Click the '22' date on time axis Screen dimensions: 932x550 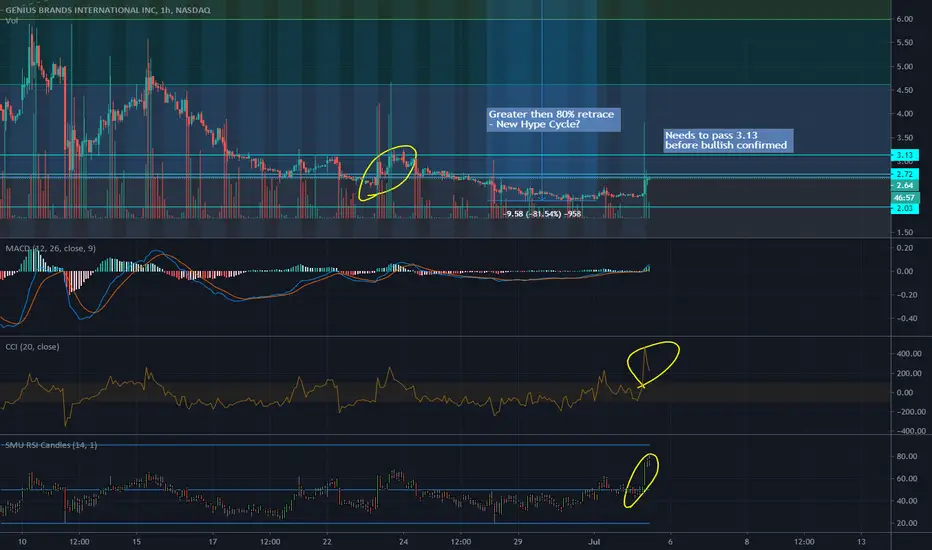pyautogui.click(x=327, y=542)
